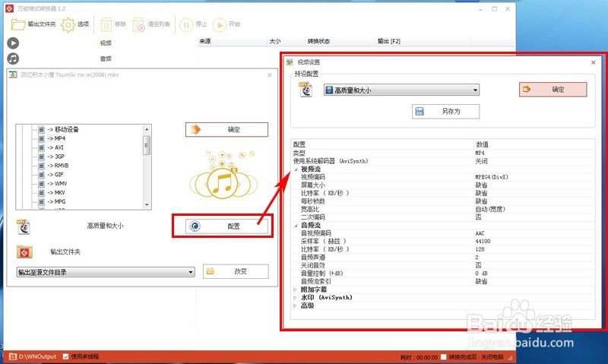Collapse the 视频流 section
The image size is (608, 364).
point(296,169)
